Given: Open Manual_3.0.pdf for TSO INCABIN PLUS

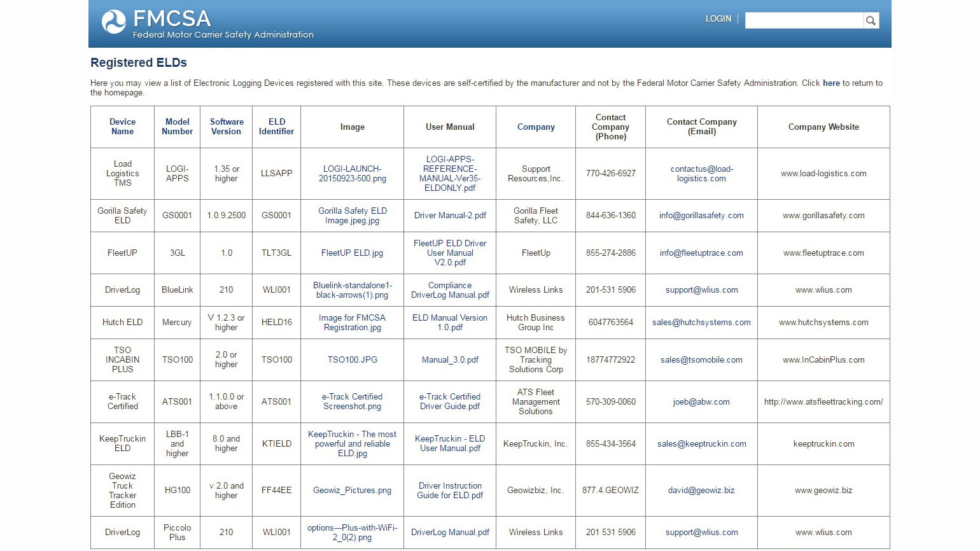Looking at the screenshot, I should (x=450, y=359).
